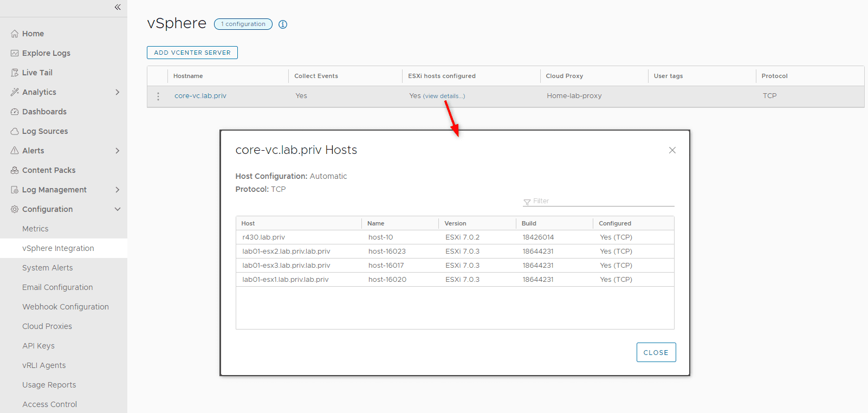Expand the Log Management submenu chevron
Screen dimensions: 868x413
click(118, 190)
